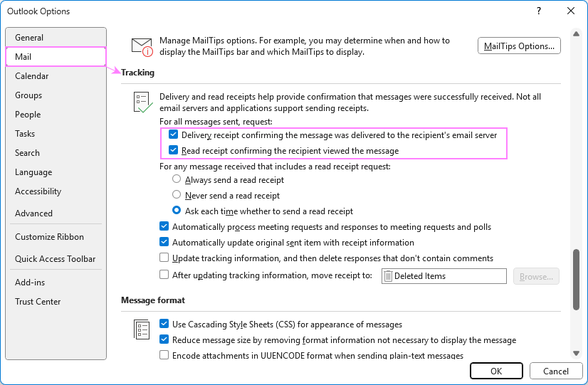This screenshot has height=385, width=588.
Task: Click the scroll up arrow
Action: coord(576,34)
